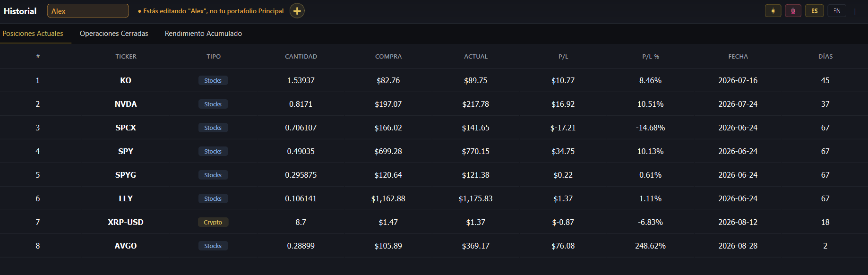Click percentage -14.68%
Image resolution: width=868 pixels, height=275 pixels.
651,128
